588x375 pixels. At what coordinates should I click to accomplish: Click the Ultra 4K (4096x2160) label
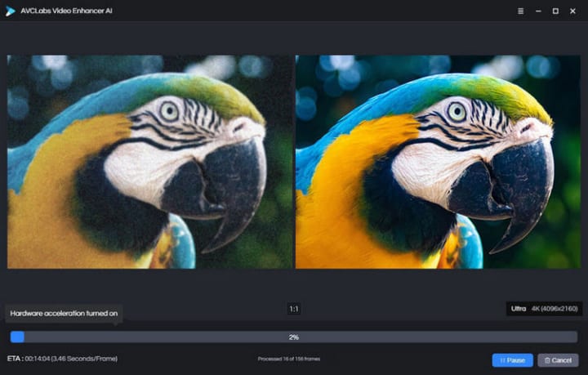click(544, 309)
